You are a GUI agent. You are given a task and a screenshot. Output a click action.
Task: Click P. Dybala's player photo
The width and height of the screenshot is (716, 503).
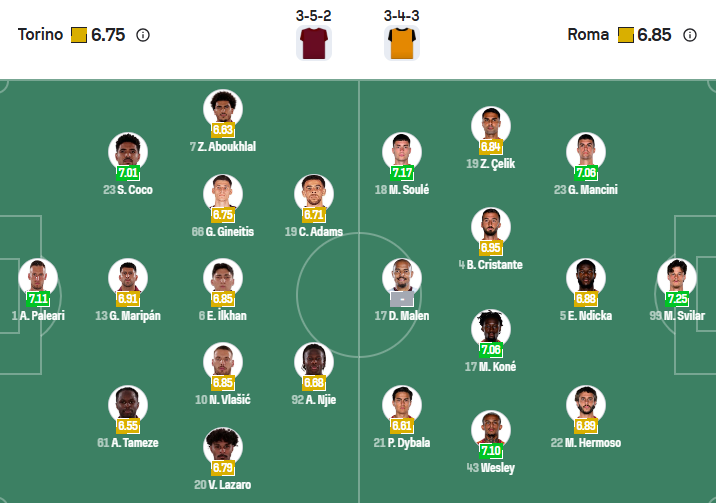click(401, 405)
